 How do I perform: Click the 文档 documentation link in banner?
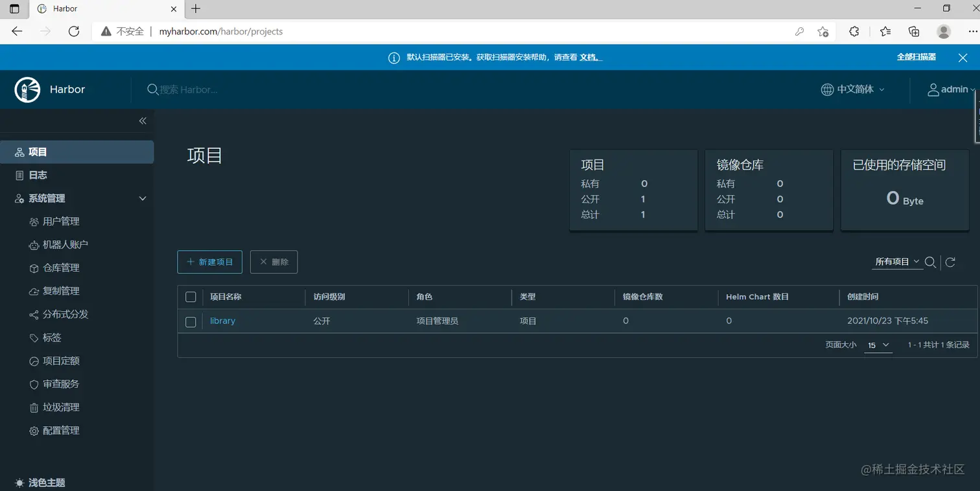tap(590, 57)
